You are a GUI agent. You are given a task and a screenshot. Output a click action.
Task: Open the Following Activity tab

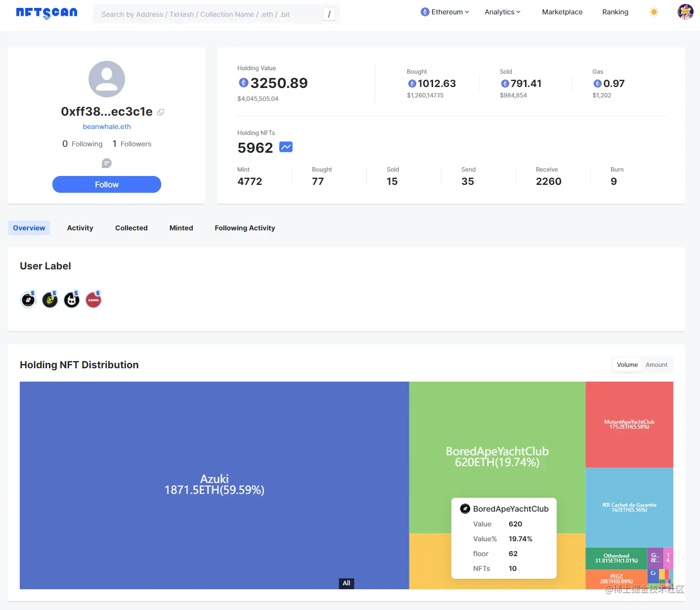click(245, 228)
